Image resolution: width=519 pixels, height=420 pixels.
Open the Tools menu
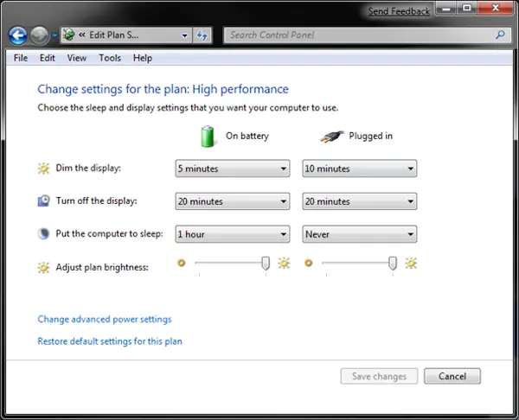tap(110, 58)
